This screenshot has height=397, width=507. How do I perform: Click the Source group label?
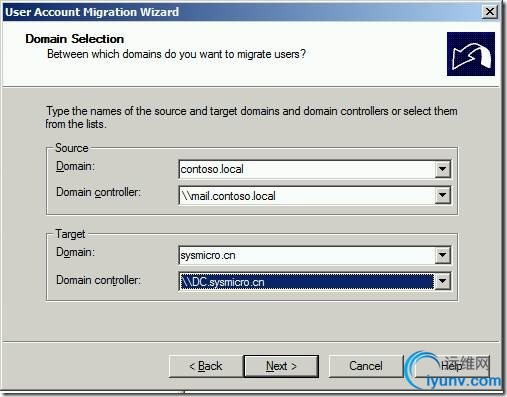(x=72, y=148)
